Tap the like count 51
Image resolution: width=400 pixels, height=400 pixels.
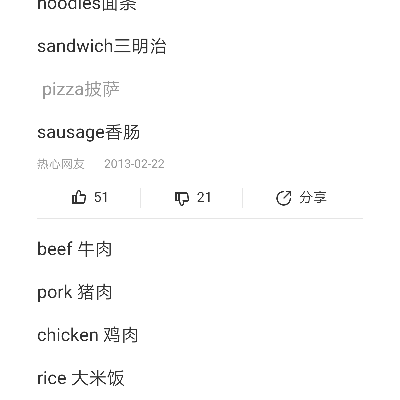click(101, 197)
